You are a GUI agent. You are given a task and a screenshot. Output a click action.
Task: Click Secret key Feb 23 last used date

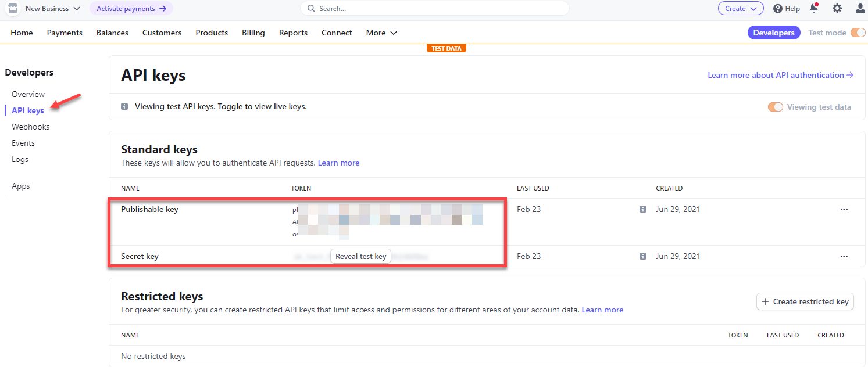click(x=528, y=256)
